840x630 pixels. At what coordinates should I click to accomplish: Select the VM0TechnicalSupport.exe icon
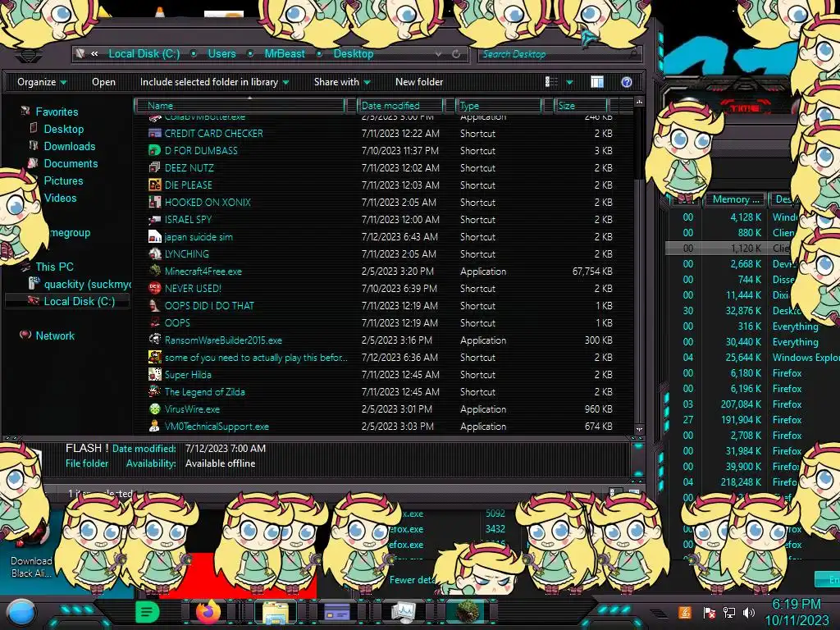click(x=155, y=427)
